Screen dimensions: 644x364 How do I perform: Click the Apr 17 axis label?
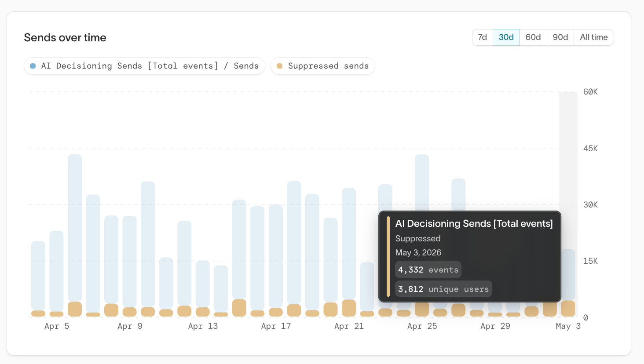tap(276, 326)
